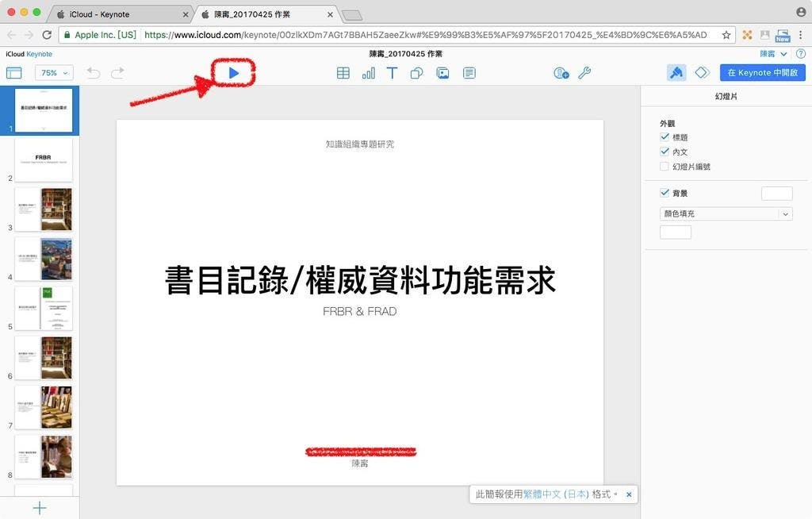Enable the 幻燈片編號 checkbox

(x=665, y=167)
